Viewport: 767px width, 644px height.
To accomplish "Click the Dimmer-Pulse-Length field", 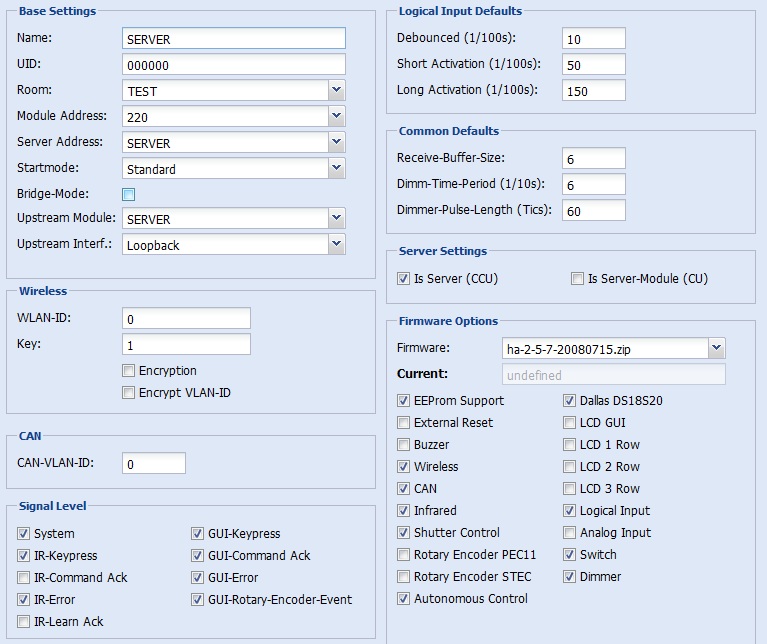I will pos(594,210).
